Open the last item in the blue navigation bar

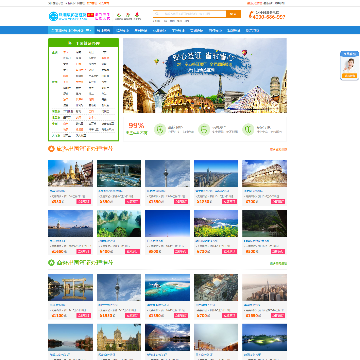click(252, 30)
